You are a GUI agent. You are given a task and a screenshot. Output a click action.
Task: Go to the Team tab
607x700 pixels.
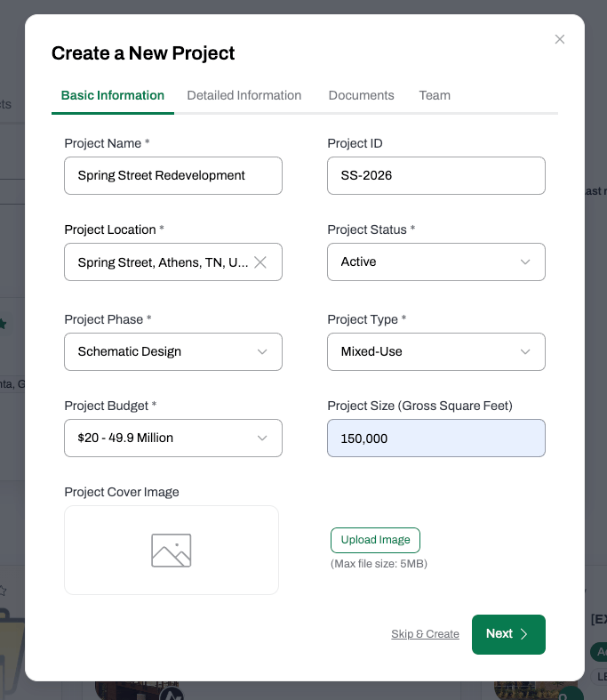click(435, 95)
